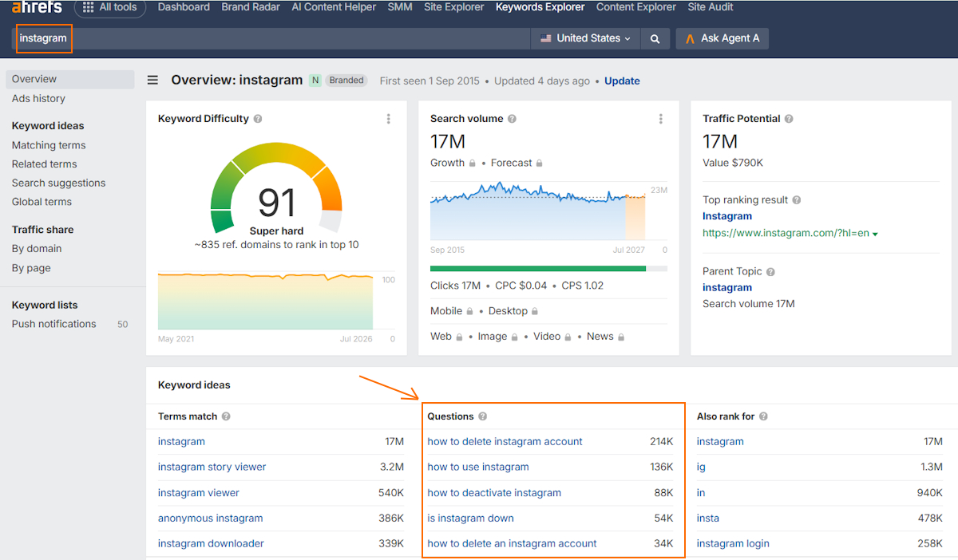Open Brand Radar
Viewport: 958px width, 560px height.
[251, 7]
